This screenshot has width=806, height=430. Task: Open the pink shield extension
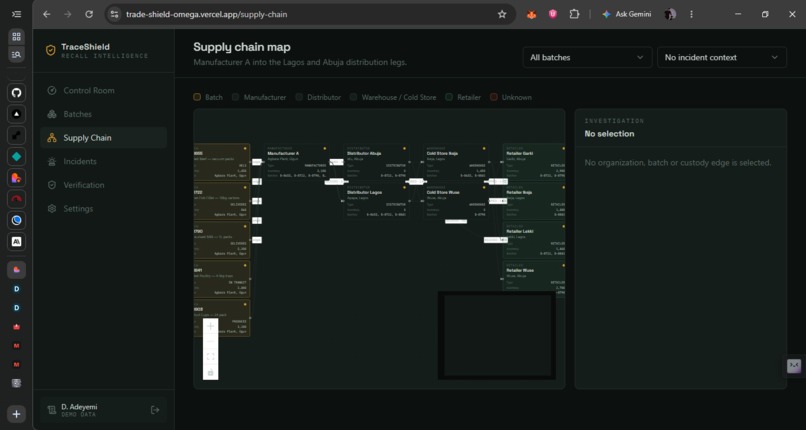coord(553,14)
